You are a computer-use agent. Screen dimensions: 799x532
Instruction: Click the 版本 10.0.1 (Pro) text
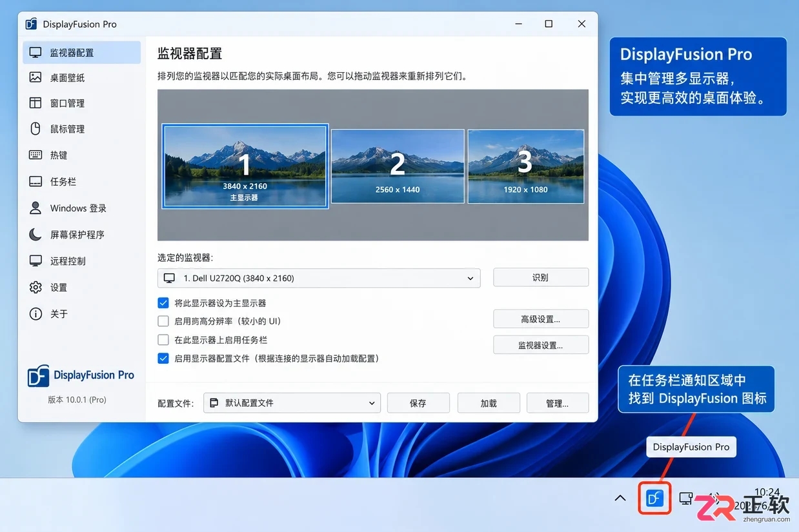click(77, 400)
